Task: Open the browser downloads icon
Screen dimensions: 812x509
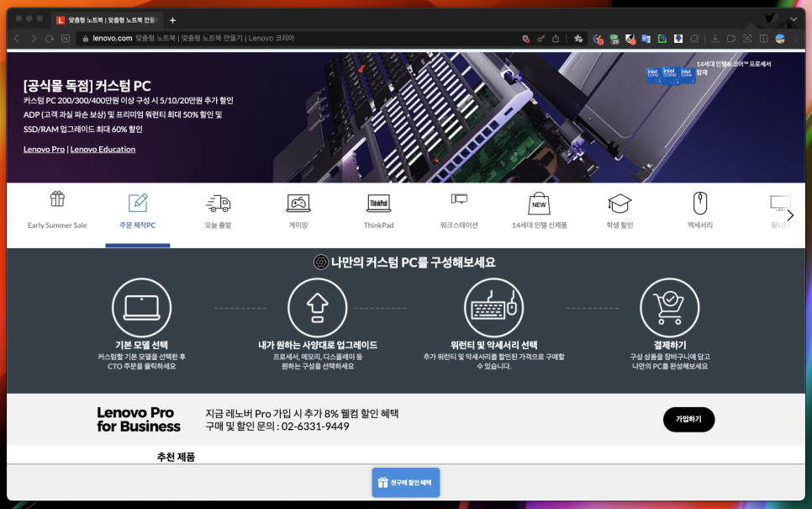Action: coord(714,39)
